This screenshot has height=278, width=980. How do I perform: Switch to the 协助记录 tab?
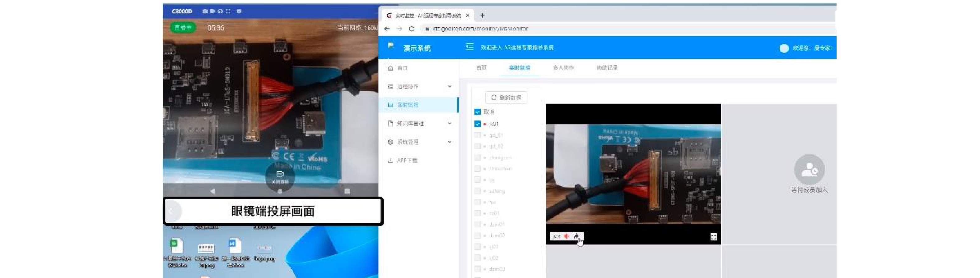coord(607,68)
